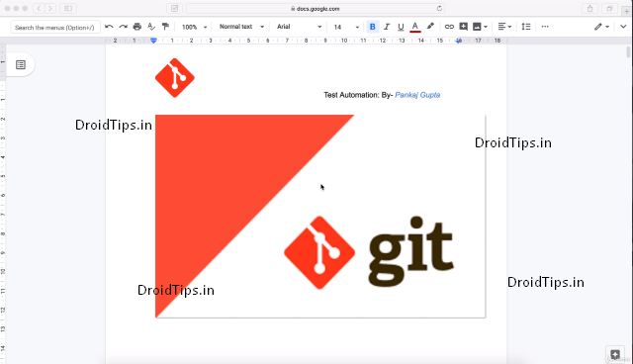Viewport: 633px width, 364px height.
Task: Select the small git logo image
Action: click(x=175, y=78)
